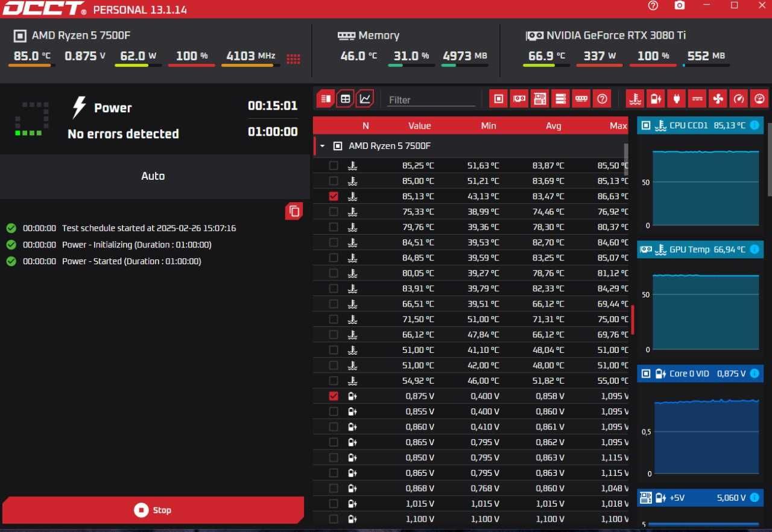Click the lightning bolt Power test icon
The width and height of the screenshot is (772, 532).
(x=79, y=107)
